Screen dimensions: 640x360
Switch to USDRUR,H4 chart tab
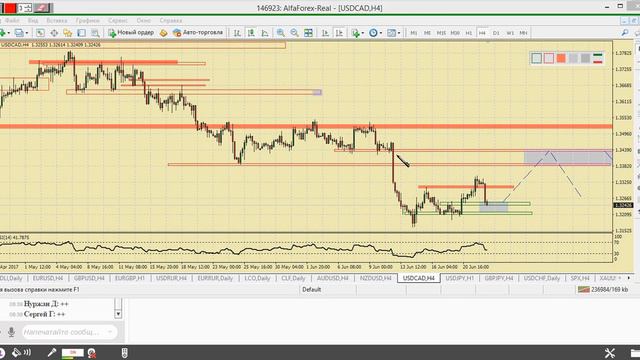tap(171, 278)
